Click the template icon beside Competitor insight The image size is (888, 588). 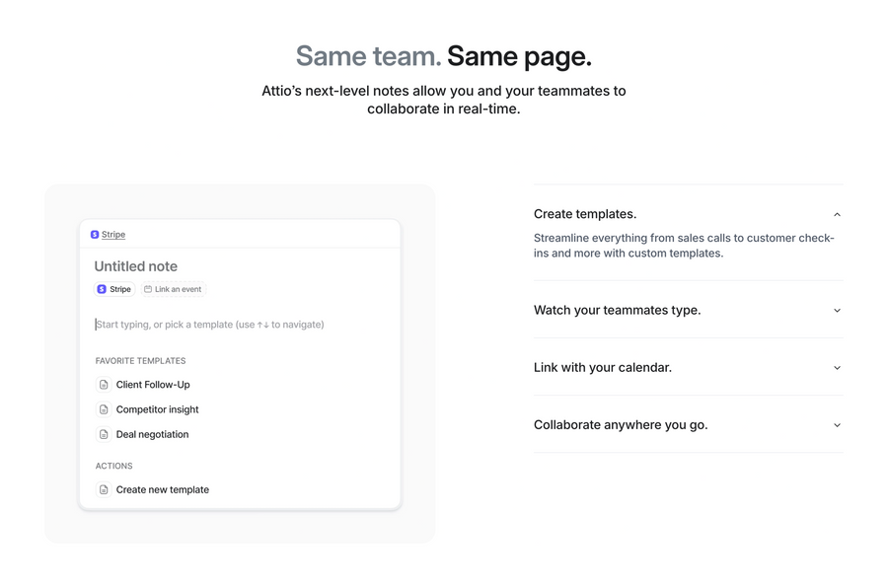tap(104, 409)
